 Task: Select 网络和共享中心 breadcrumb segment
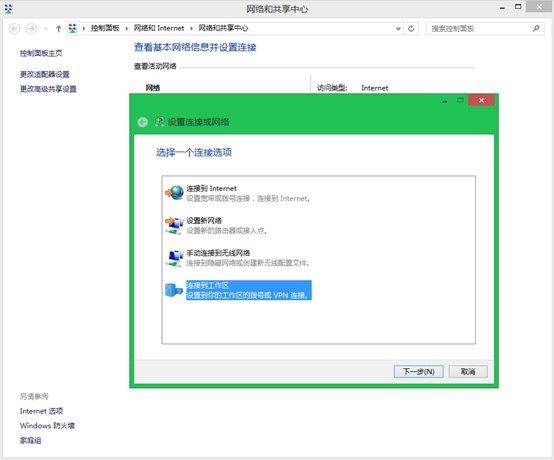[x=223, y=28]
